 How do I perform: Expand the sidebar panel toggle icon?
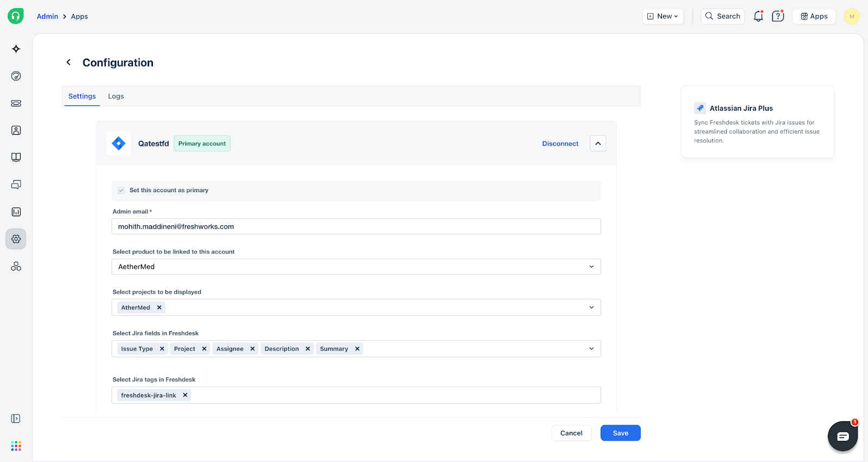[16, 419]
